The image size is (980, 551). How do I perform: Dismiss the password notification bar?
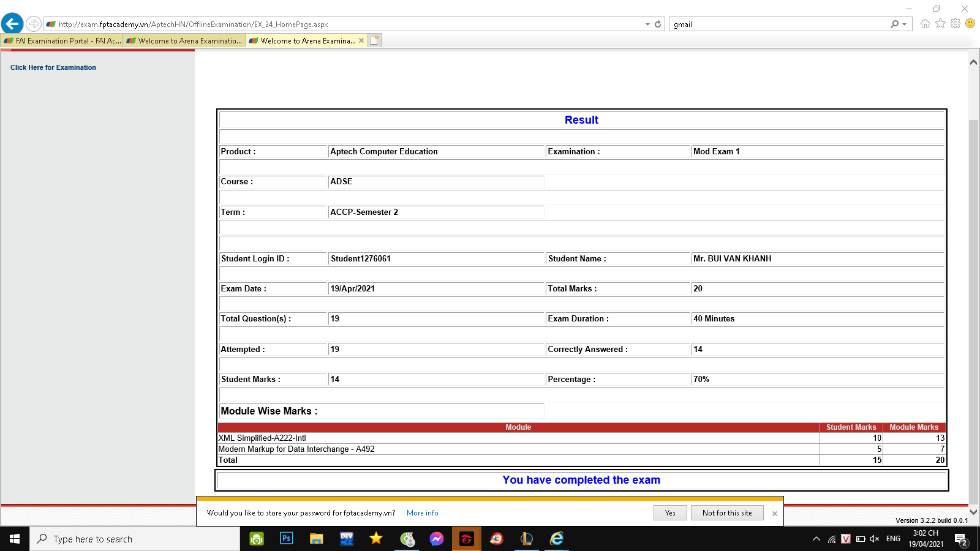tap(775, 514)
